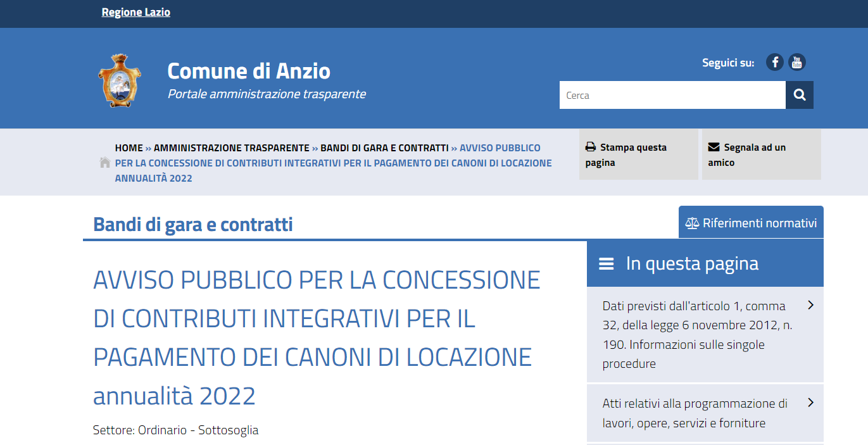Open Riferimenti normativi tab
The image size is (868, 445).
click(751, 222)
